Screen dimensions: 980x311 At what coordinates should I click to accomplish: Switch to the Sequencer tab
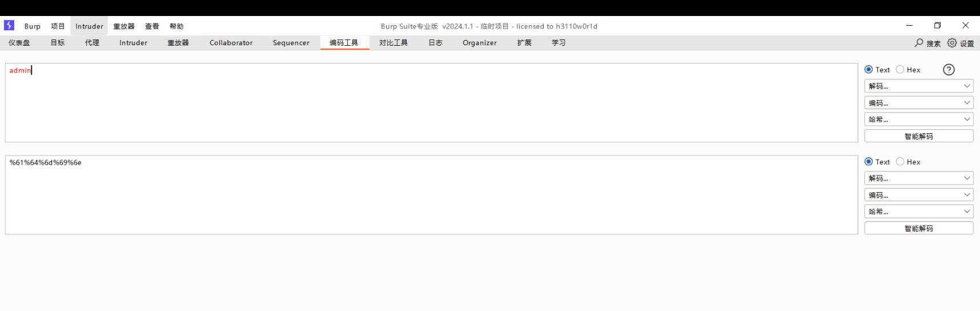pyautogui.click(x=291, y=43)
